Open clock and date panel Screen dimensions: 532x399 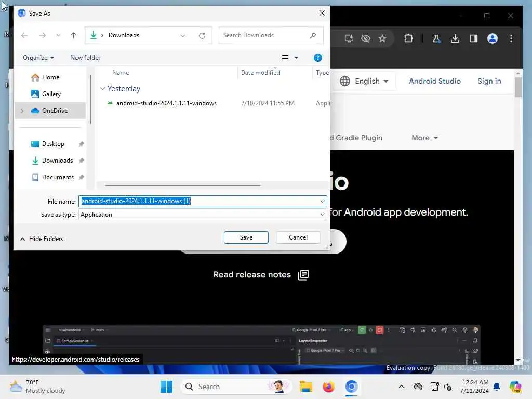click(x=474, y=387)
